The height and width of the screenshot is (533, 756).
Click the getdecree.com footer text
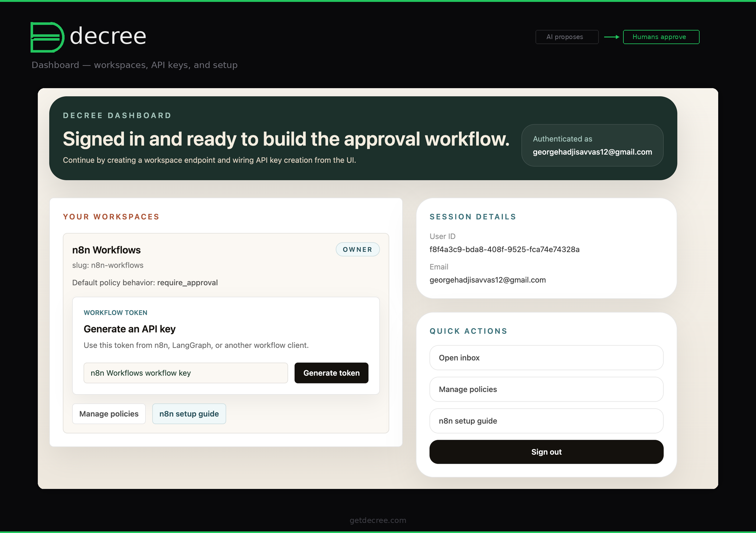pos(378,520)
